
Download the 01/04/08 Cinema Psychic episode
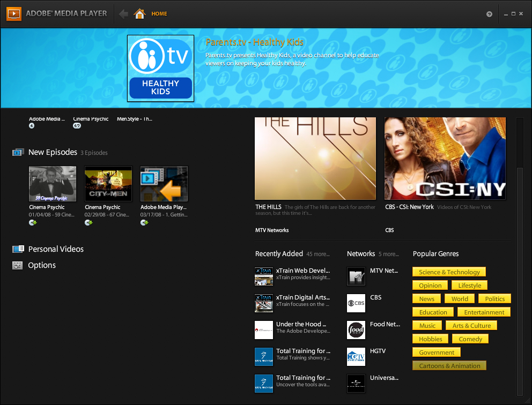tap(33, 223)
